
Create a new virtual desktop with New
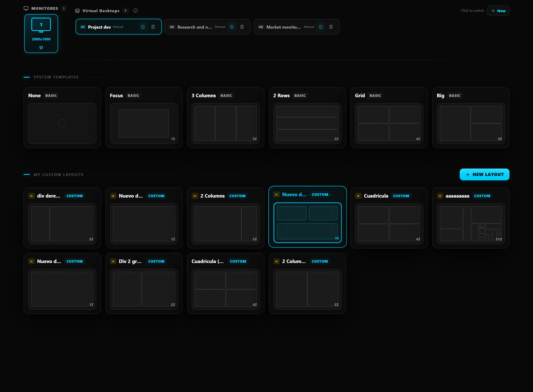coord(498,11)
